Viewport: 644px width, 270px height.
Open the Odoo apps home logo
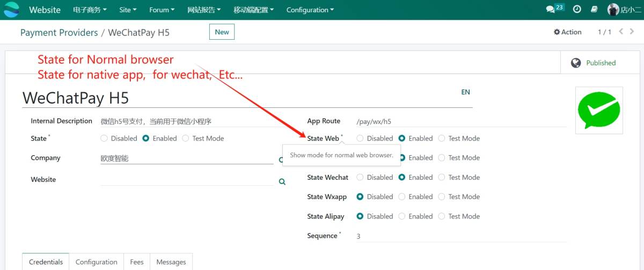pos(11,10)
